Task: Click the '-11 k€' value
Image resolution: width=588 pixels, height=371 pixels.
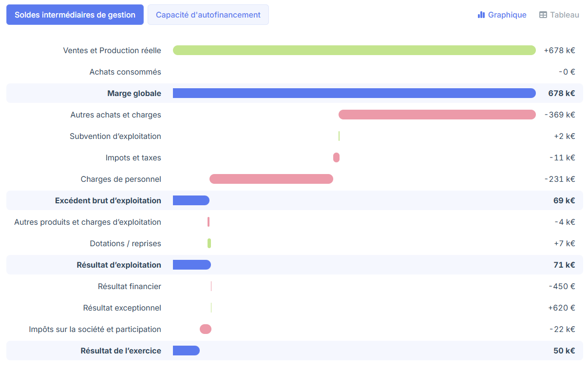Action: click(x=562, y=157)
